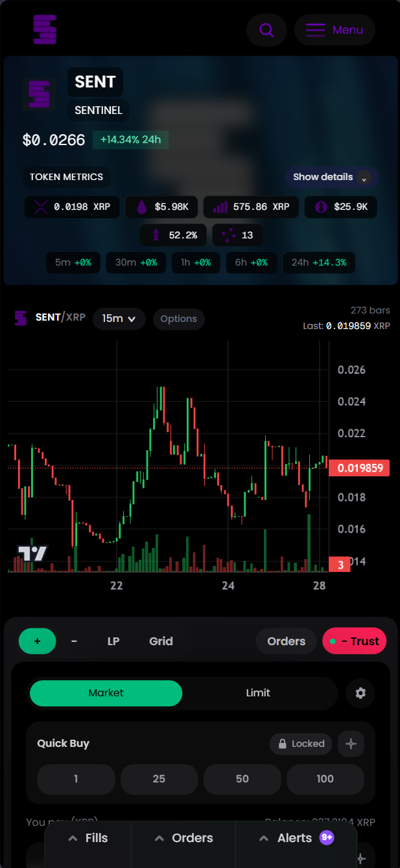Click the liquidity droplet $5.98K chip
Viewport: 400px width, 868px height.
pos(162,207)
